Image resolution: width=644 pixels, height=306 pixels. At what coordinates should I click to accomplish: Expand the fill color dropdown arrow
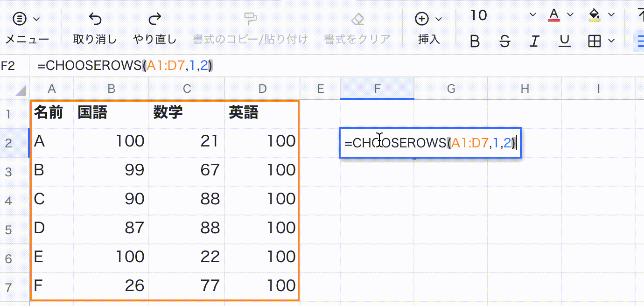point(611,15)
